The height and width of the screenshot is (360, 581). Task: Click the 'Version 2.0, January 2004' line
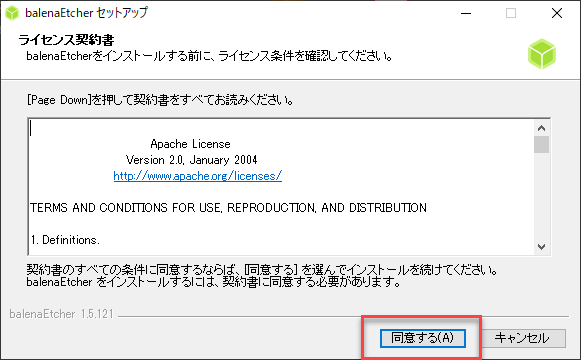click(x=192, y=160)
